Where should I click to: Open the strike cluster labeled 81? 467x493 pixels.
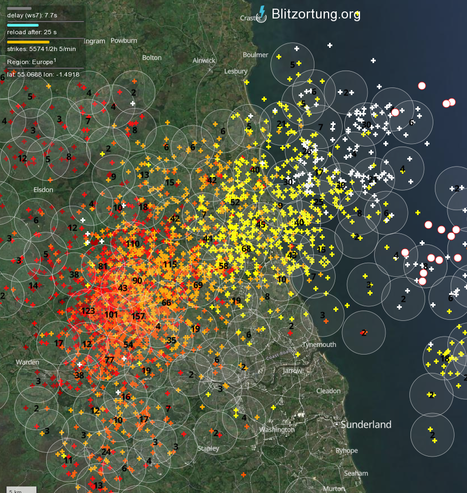pos(103,266)
